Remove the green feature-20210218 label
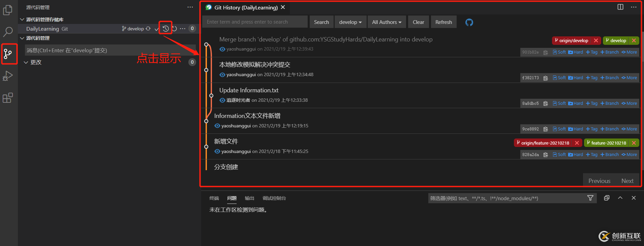Image resolution: width=644 pixels, height=246 pixels. point(634,143)
